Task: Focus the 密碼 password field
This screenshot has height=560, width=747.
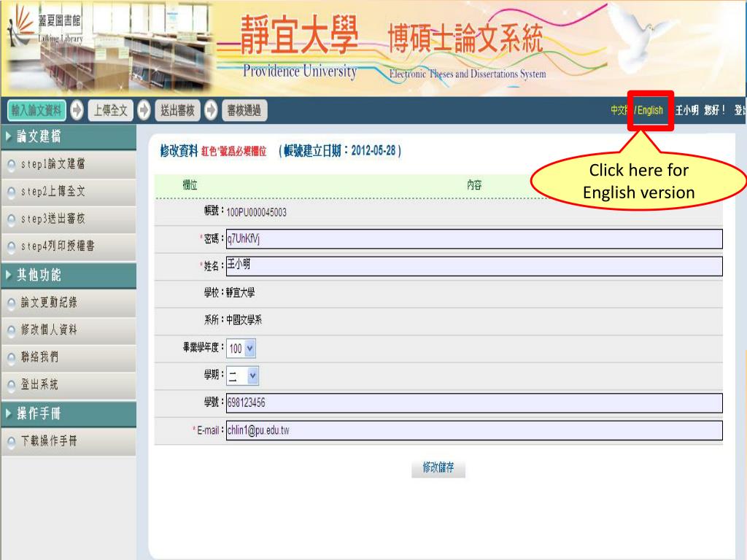Action: coord(474,238)
